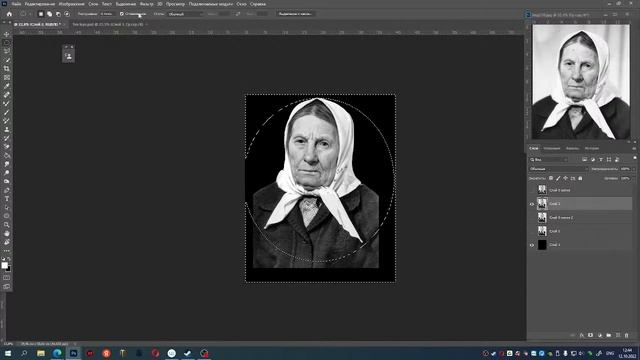
Task: Open the selection Style dropdown (Обычный)
Action: point(186,14)
